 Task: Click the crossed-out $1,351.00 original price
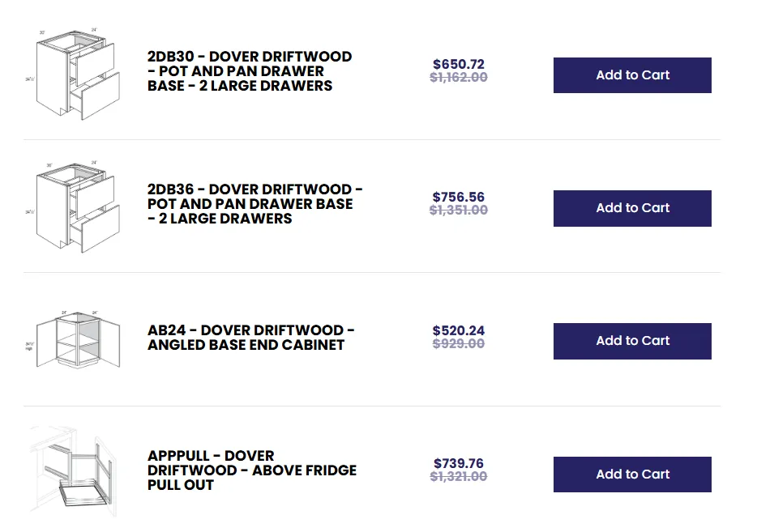pos(459,211)
